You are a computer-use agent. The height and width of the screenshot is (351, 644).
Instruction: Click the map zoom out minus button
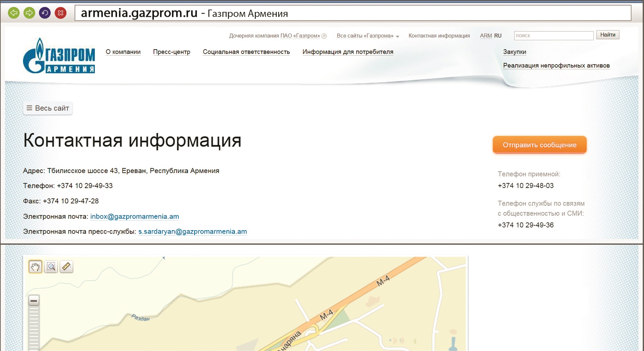coord(34,301)
